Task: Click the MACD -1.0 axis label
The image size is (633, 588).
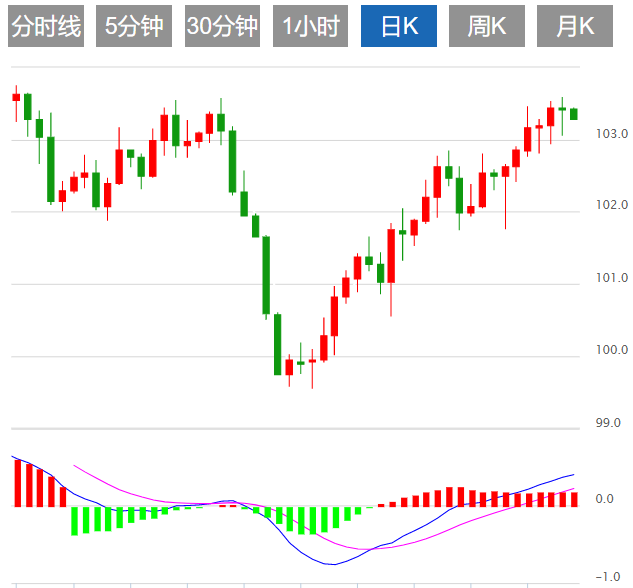Action: click(604, 576)
